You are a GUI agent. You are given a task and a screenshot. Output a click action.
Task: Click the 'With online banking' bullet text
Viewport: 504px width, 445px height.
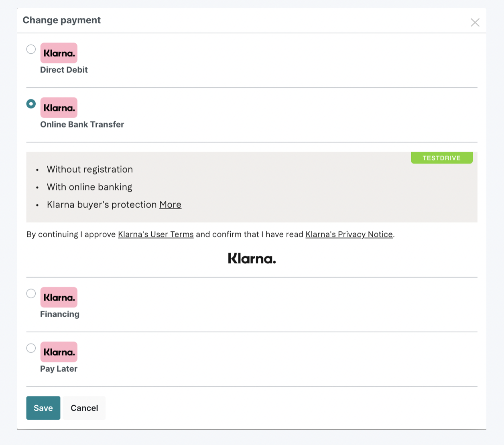click(x=89, y=187)
